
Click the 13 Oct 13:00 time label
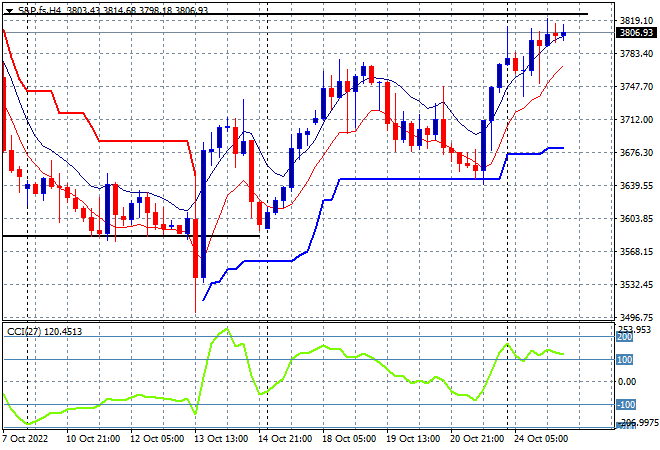pos(221,439)
